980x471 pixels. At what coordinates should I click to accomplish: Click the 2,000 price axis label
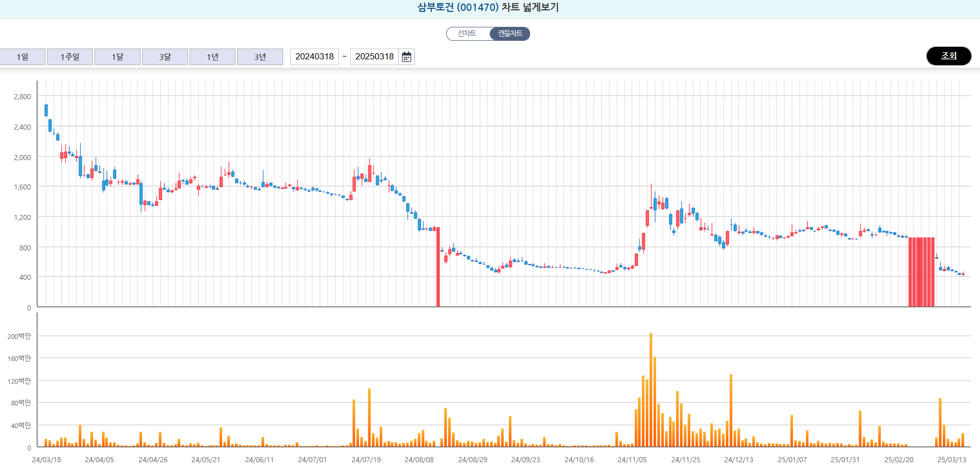pos(22,158)
